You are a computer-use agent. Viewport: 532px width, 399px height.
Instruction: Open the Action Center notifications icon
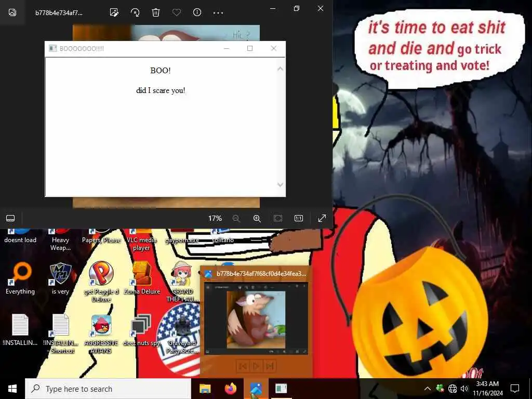(x=515, y=389)
